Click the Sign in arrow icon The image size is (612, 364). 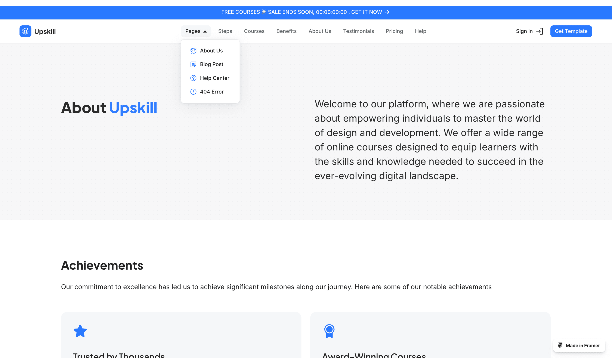[x=539, y=31]
